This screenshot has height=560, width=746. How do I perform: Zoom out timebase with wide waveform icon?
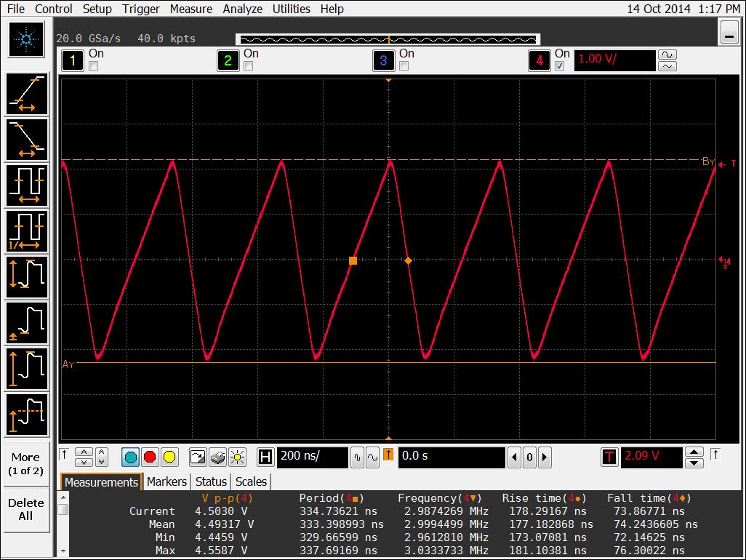tap(372, 457)
